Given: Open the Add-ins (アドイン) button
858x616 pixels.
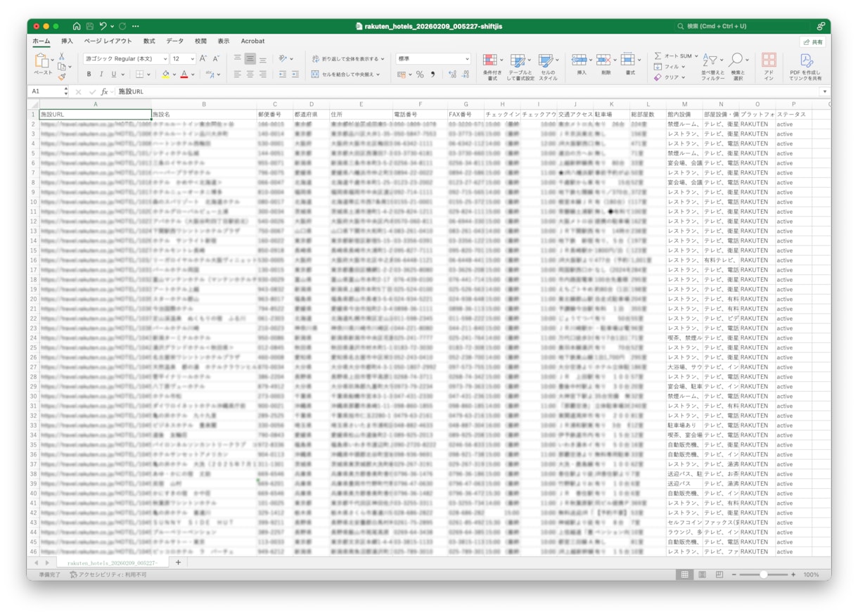Looking at the screenshot, I should pos(769,67).
